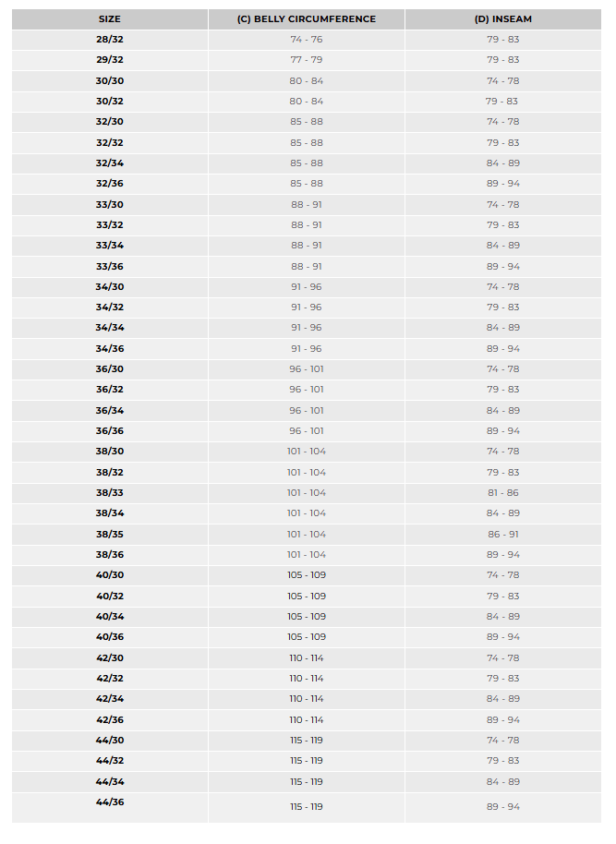Click the 40/34 size label
Image resolution: width=616 pixels, height=844 pixels.
pyautogui.click(x=110, y=617)
